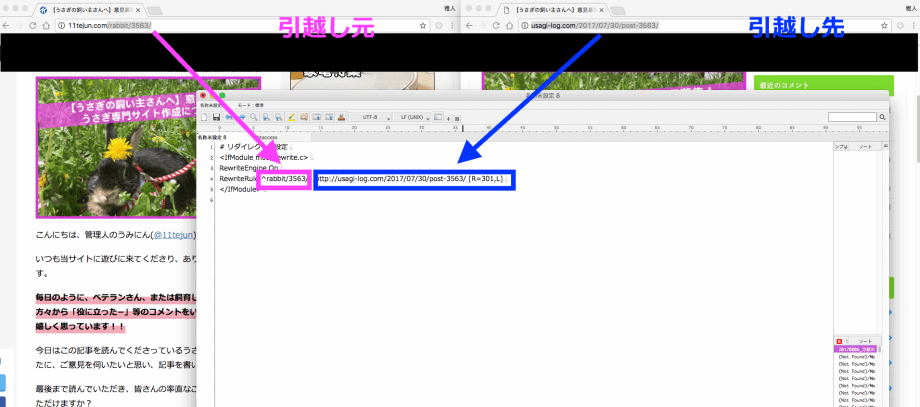920x407 pixels.
Task: Click the editor toolbar search field
Action: click(x=852, y=117)
